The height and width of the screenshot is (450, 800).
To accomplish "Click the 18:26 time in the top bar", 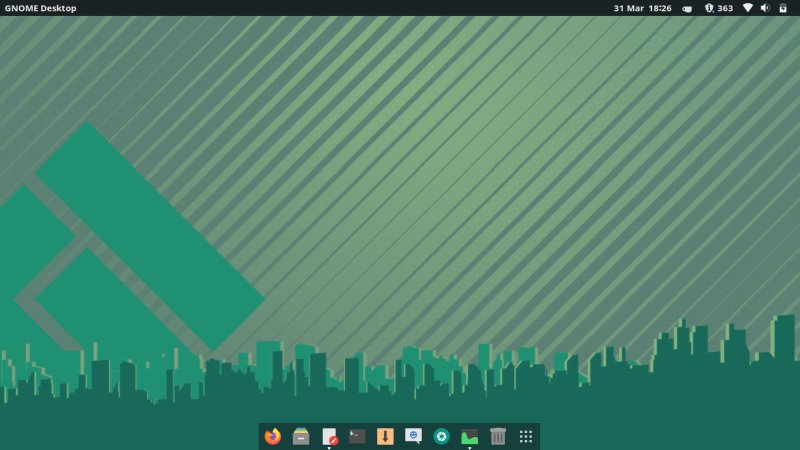I will (x=660, y=8).
